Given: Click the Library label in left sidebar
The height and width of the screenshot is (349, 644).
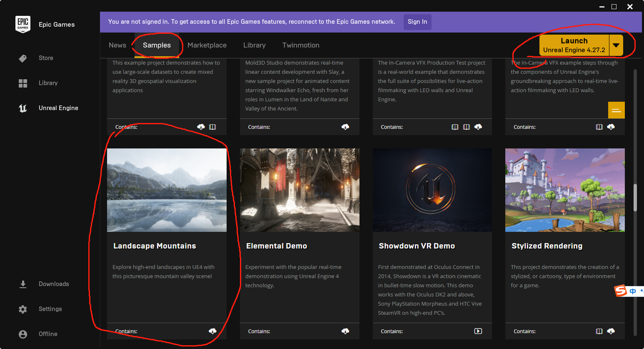Looking at the screenshot, I should (48, 83).
